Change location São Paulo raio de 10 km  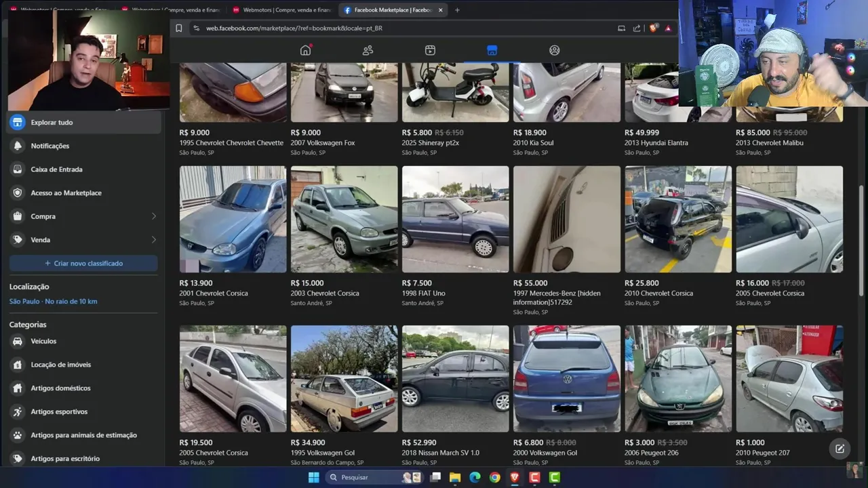(53, 301)
